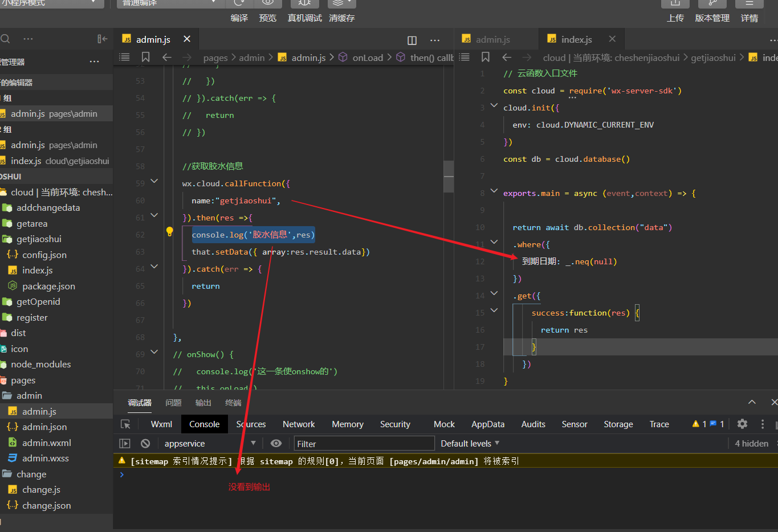Select the getOpenid cloud function folder
778x532 pixels.
pyautogui.click(x=38, y=302)
